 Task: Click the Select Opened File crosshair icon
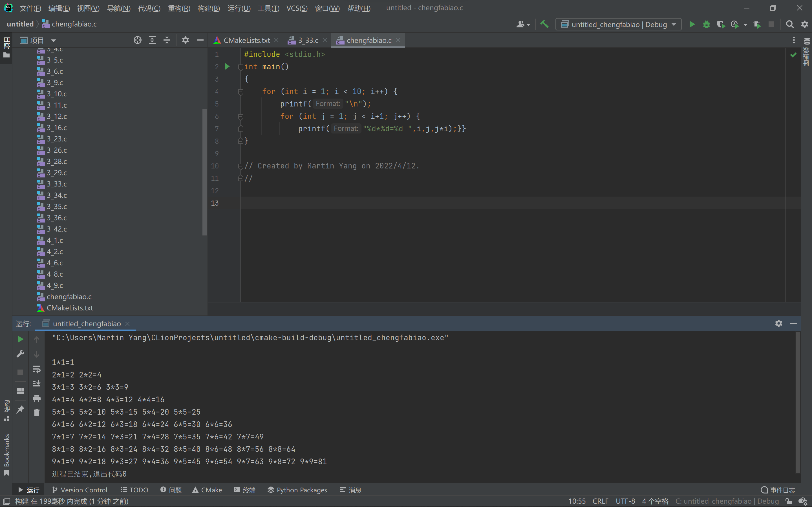(137, 40)
